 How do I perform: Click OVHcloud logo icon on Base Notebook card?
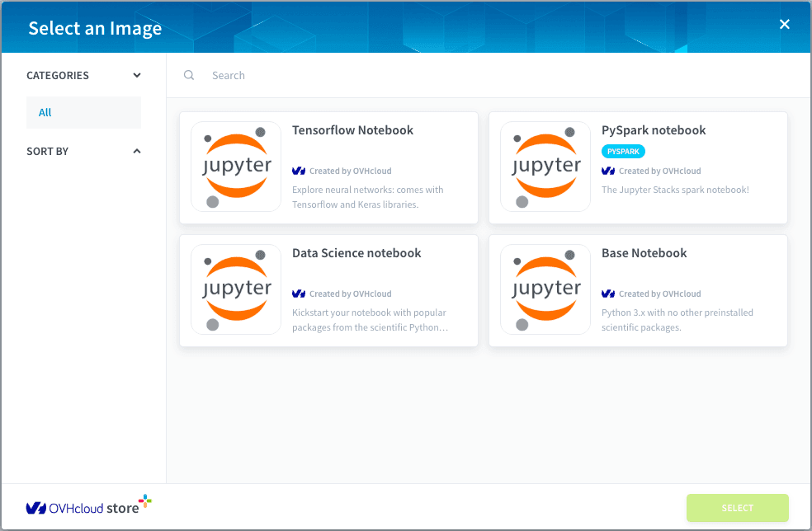pyautogui.click(x=608, y=294)
